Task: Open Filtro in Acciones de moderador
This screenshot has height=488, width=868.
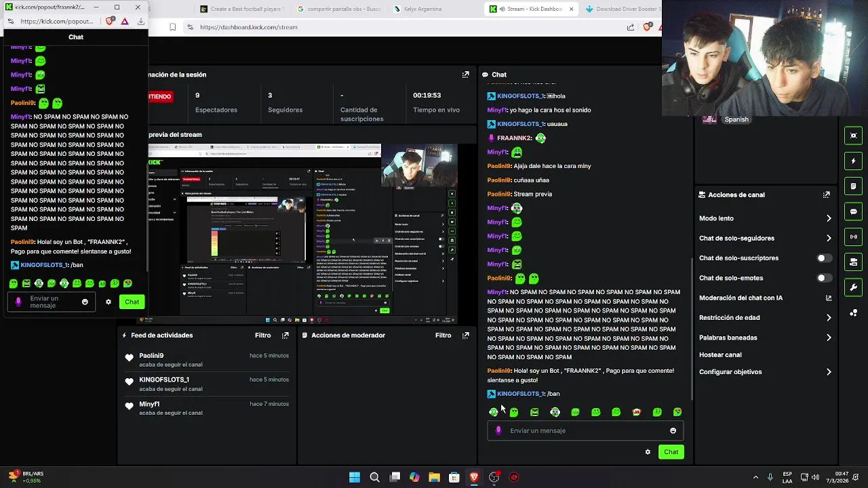Action: coord(443,335)
